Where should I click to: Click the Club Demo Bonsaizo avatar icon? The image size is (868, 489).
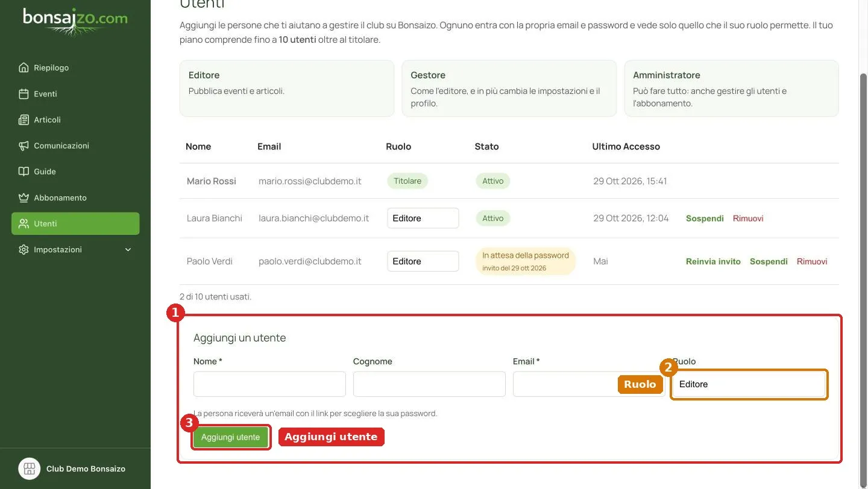click(x=30, y=469)
